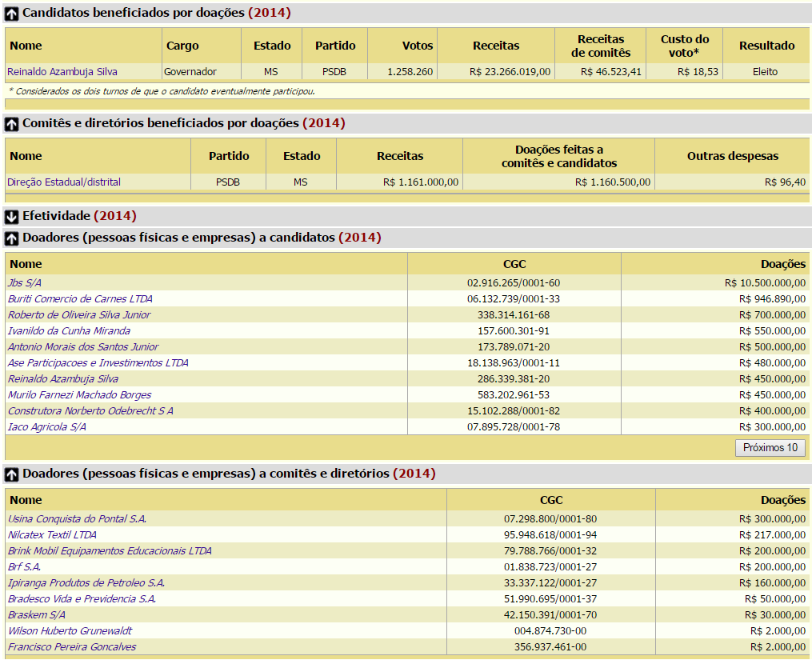The image size is (812, 660).
Task: Select the votes value 1.258.260
Action: (410, 71)
